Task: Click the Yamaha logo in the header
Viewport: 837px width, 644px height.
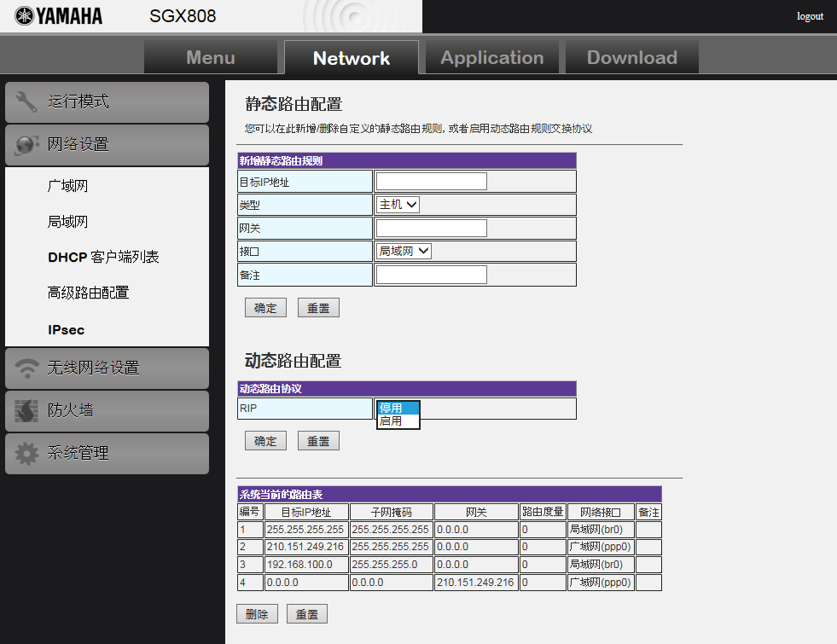Action: point(58,16)
